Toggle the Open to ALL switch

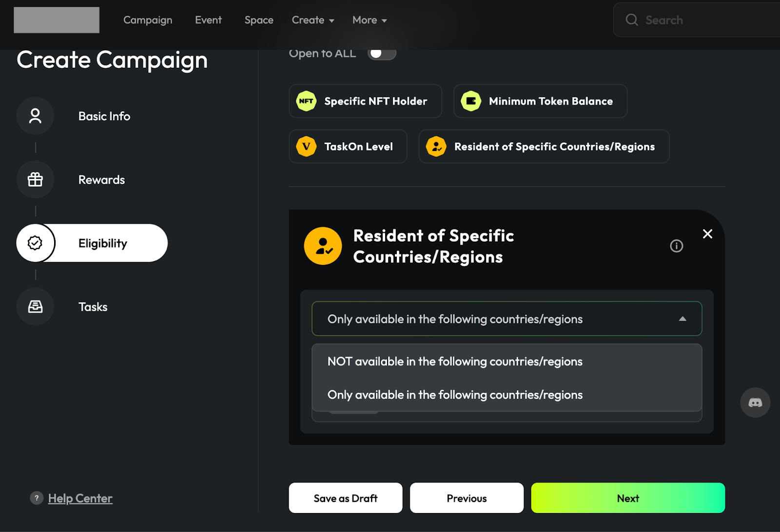[382, 53]
